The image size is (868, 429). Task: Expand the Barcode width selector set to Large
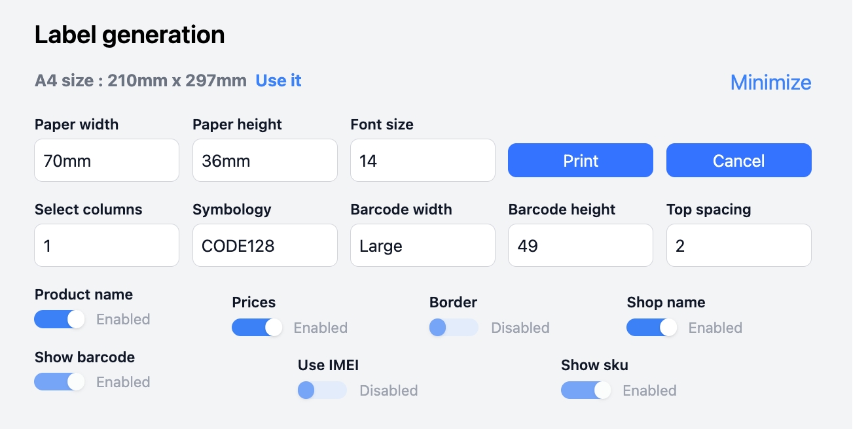pos(422,246)
